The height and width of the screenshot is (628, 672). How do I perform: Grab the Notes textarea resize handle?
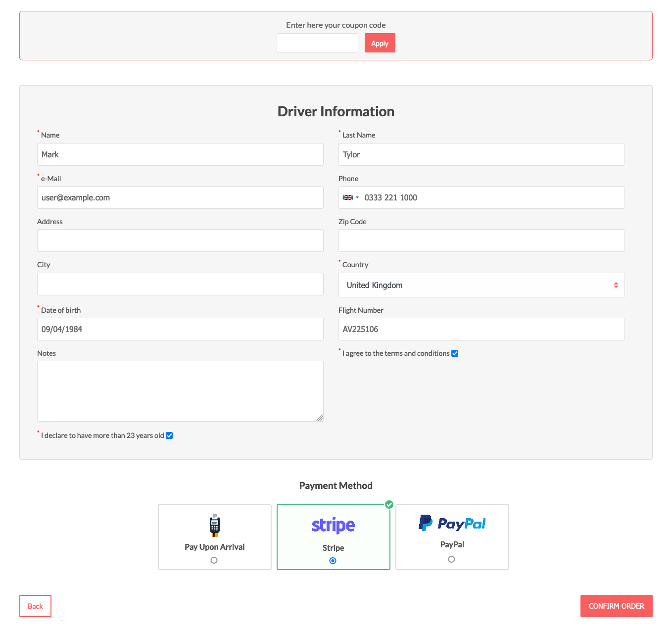[320, 418]
